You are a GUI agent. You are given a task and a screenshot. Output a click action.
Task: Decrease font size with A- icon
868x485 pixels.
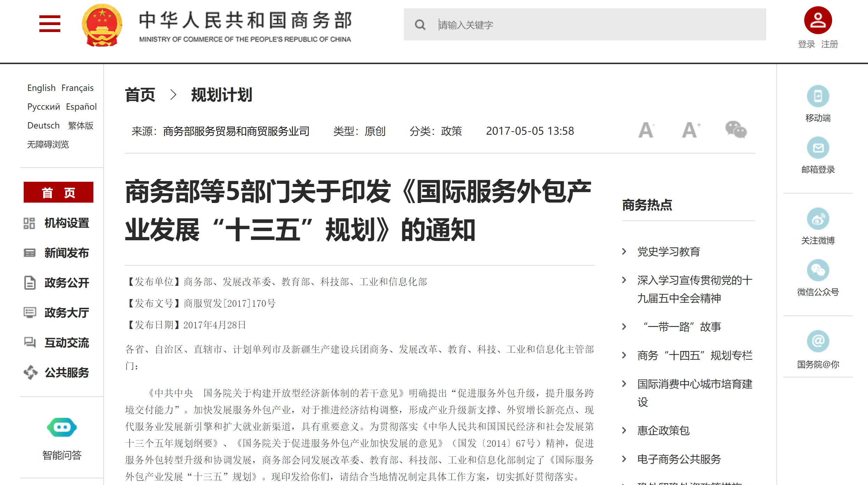point(646,130)
